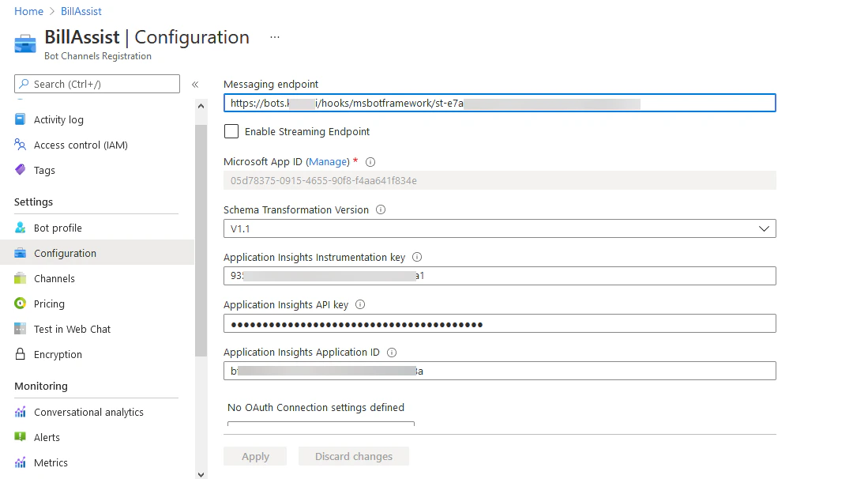This screenshot has height=479, width=868.
Task: Click the Metrics chart icon
Action: click(20, 462)
